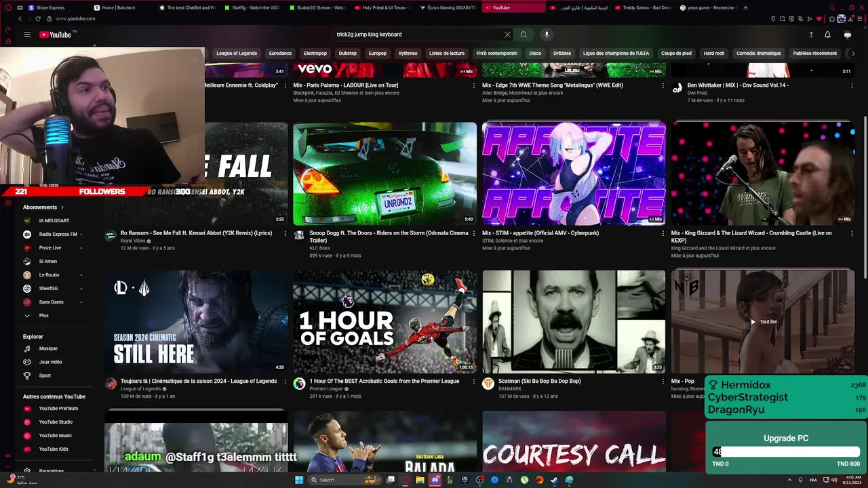Open Mix - STIM appetite title link
The image size is (868, 488).
[540, 233]
